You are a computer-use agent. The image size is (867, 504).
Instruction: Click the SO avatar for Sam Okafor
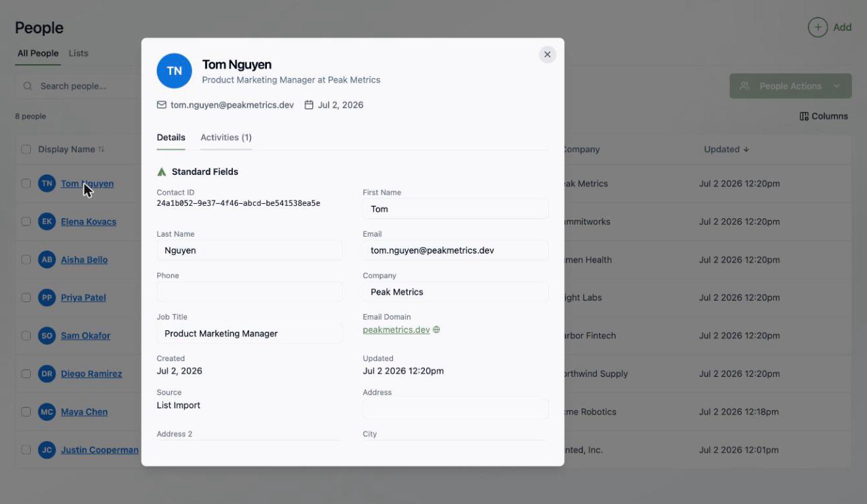(x=47, y=336)
